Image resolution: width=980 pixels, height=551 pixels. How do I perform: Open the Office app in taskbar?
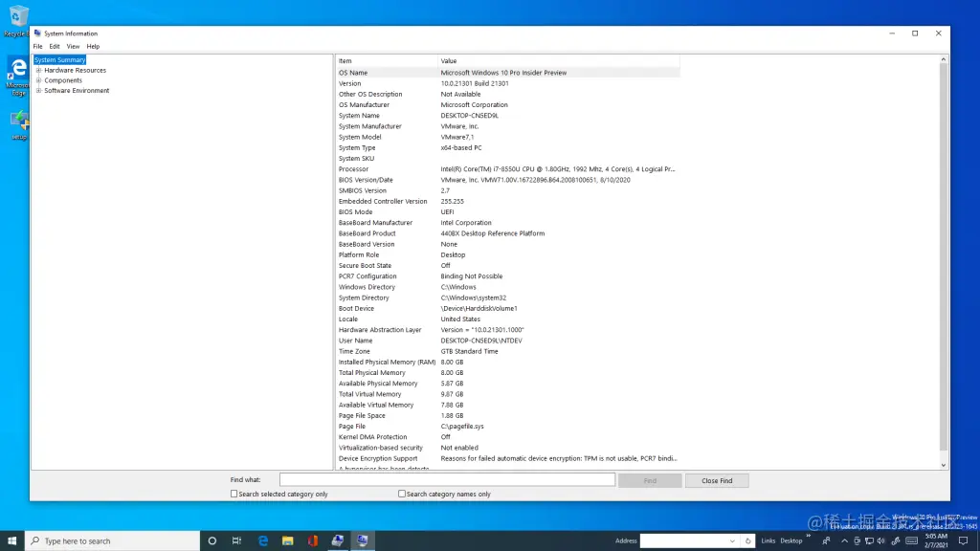[x=313, y=541]
